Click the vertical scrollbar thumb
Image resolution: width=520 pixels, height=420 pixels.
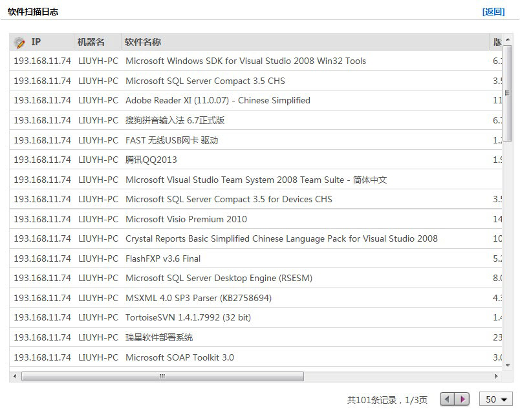pos(508,94)
